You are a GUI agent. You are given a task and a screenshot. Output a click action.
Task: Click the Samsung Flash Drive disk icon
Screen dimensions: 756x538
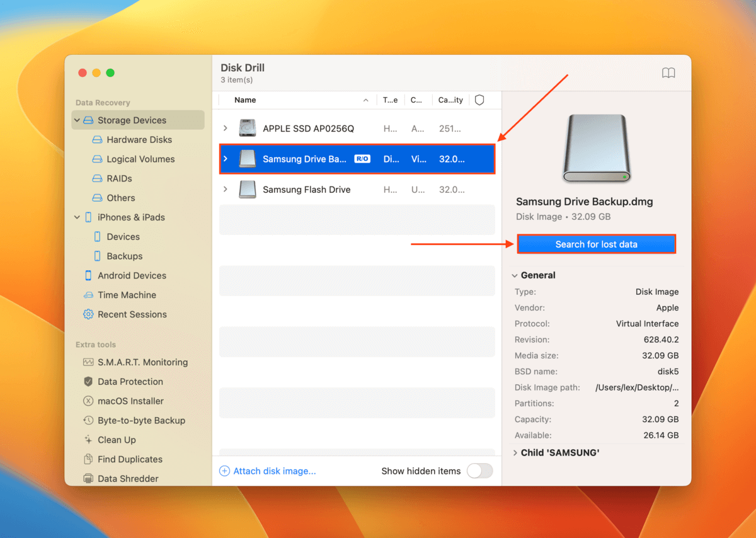coord(247,190)
